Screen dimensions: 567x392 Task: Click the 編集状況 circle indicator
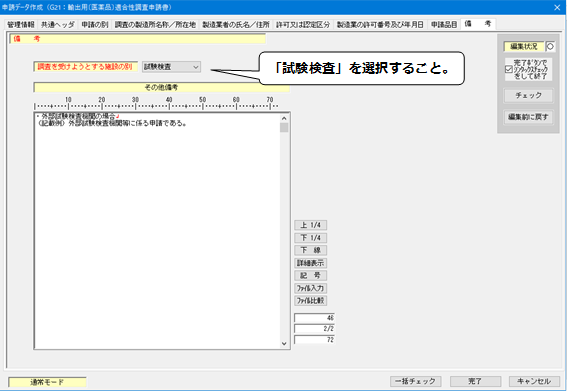point(550,46)
